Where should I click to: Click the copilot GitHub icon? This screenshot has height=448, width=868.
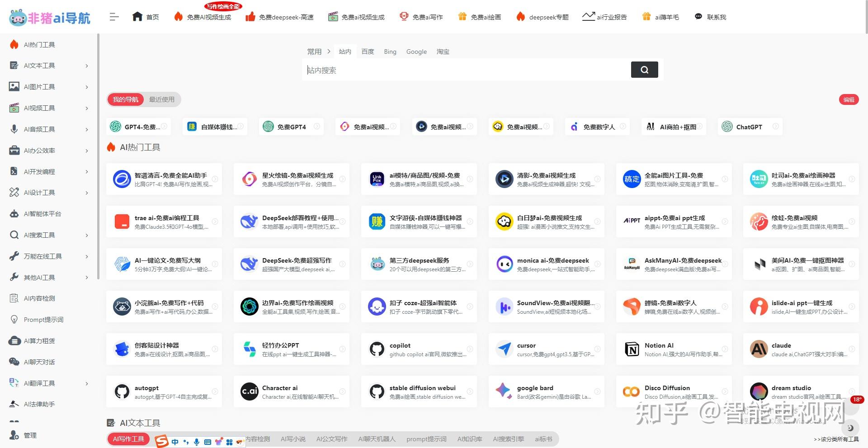pos(377,349)
